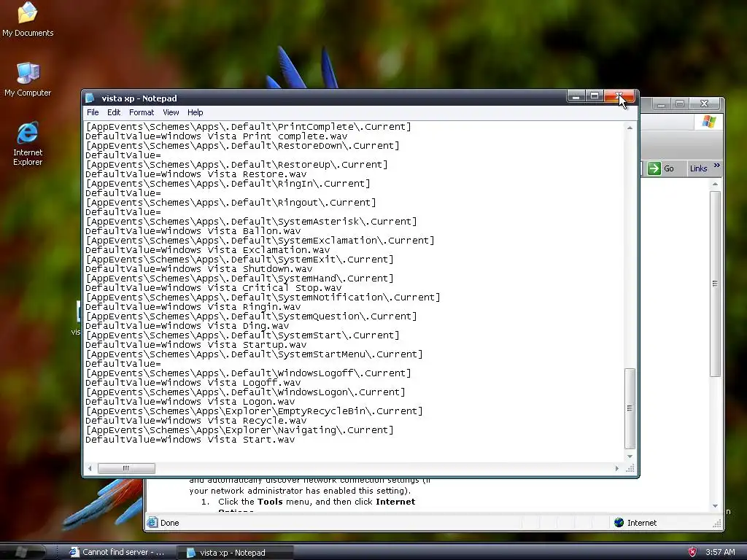Maximize the Notepad window

594,96
